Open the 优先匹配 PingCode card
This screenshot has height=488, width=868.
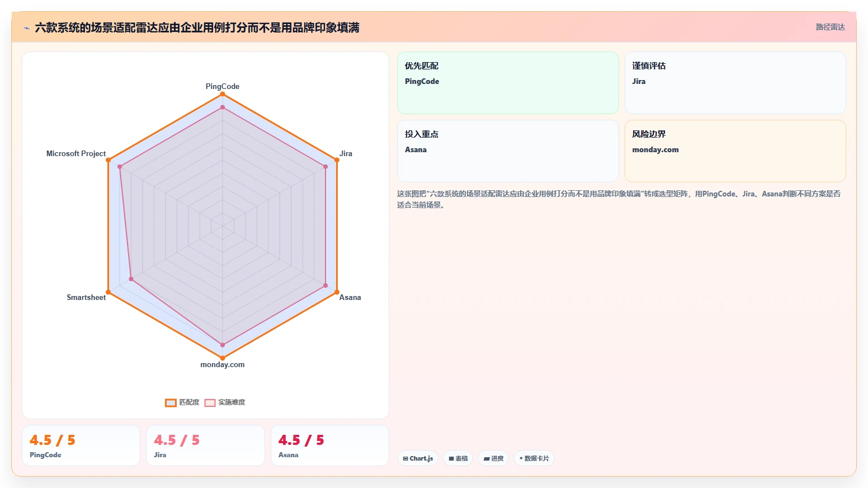(508, 83)
